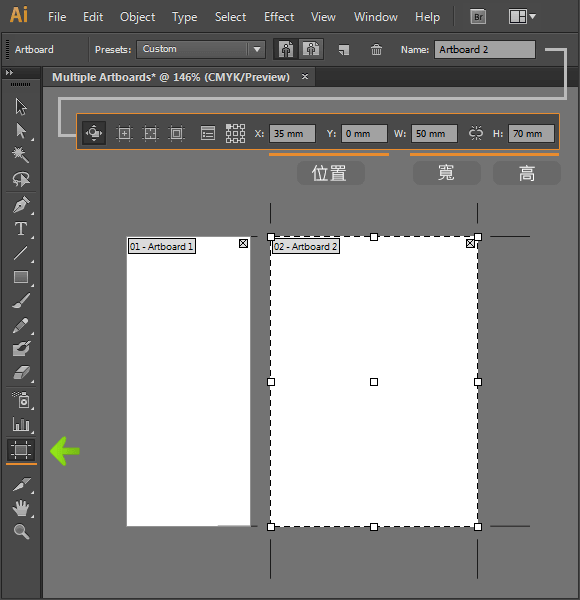Activate the Artboard tool in toolbar
The image size is (580, 600).
pyautogui.click(x=21, y=450)
